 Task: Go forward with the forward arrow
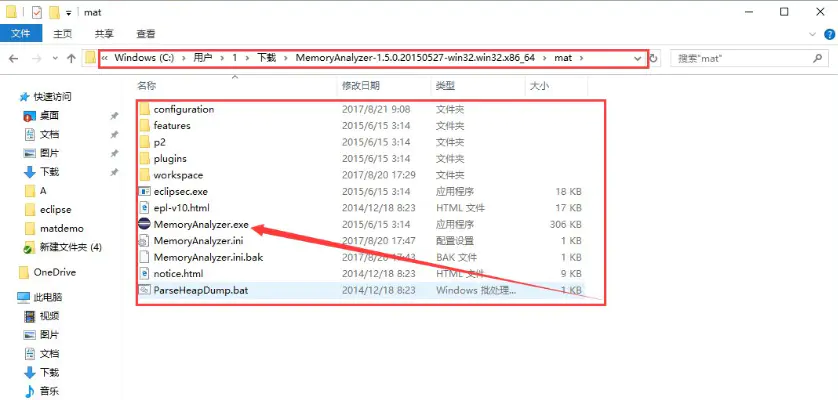click(x=36, y=58)
